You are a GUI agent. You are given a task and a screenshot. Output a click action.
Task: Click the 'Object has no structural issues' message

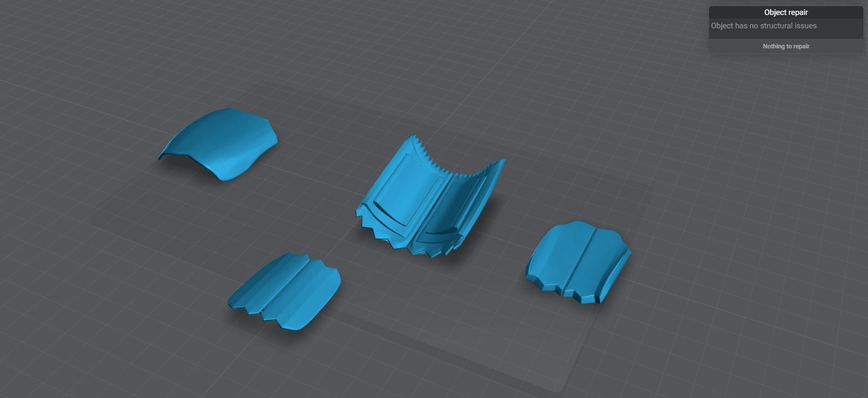point(764,26)
